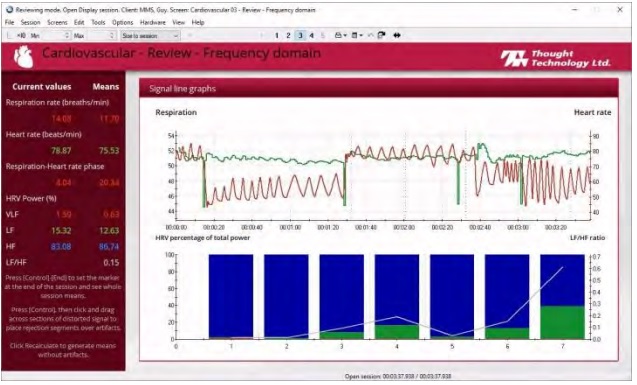Open the print icon dropdown arrow

[x=345, y=36]
